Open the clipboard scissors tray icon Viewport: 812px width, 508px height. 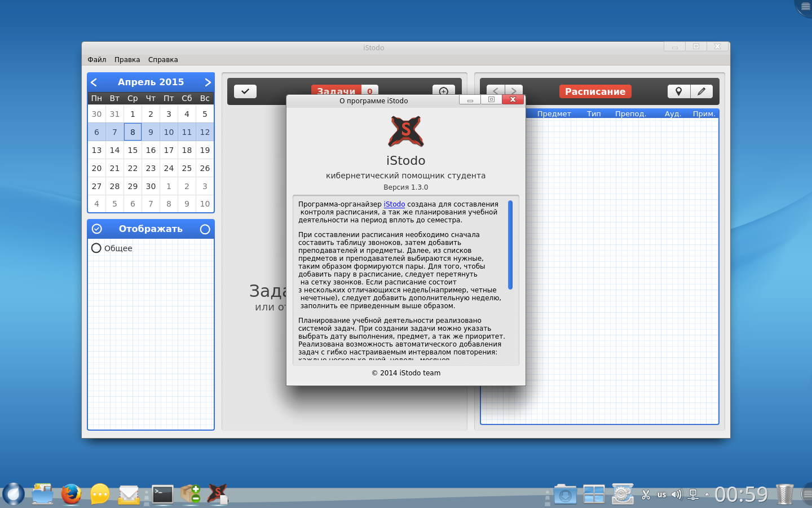point(646,495)
